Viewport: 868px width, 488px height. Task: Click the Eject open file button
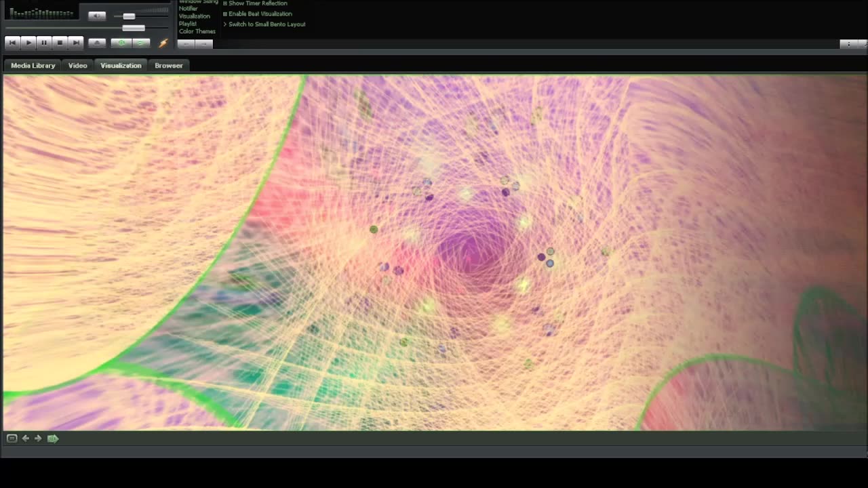point(97,43)
